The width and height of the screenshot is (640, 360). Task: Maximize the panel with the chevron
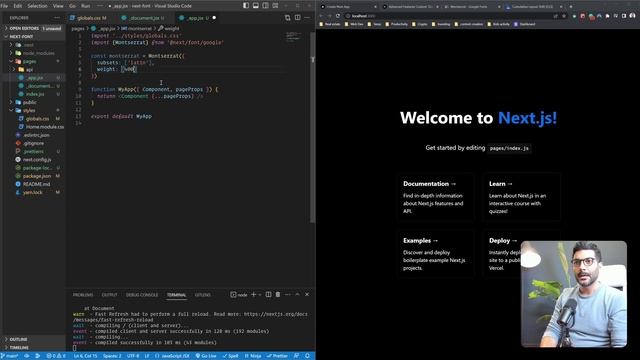pos(298,294)
